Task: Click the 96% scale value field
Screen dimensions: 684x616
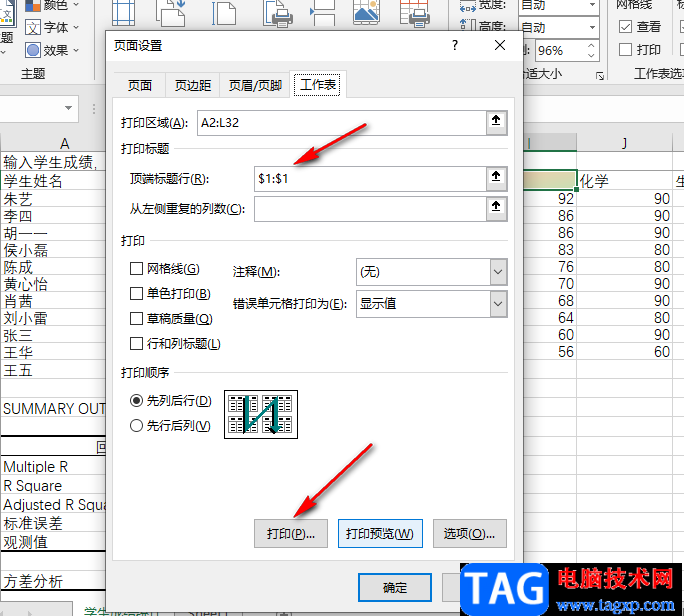Action: coord(560,51)
